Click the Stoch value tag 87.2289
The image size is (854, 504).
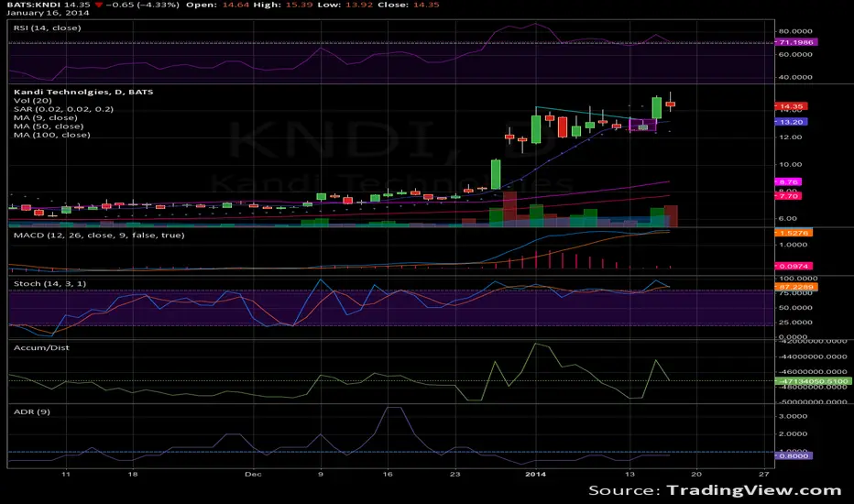(795, 287)
